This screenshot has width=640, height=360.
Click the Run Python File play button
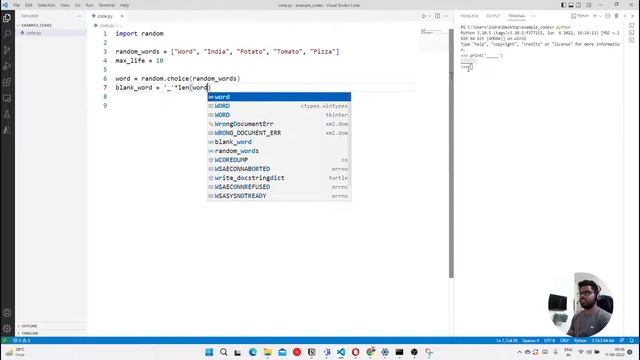tap(424, 16)
